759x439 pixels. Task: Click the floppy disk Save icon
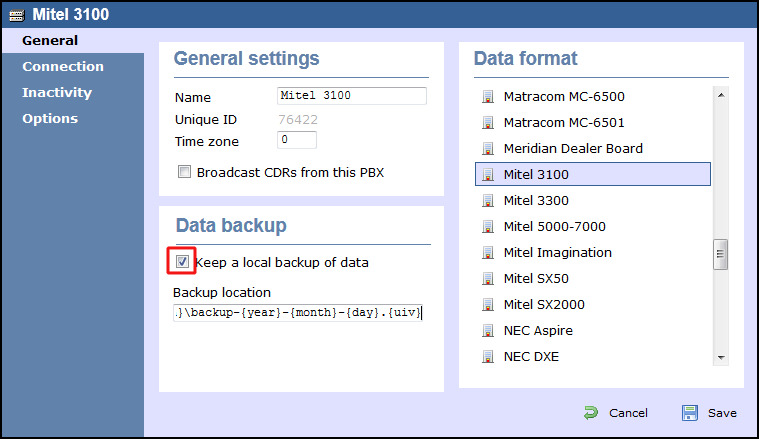tap(689, 413)
